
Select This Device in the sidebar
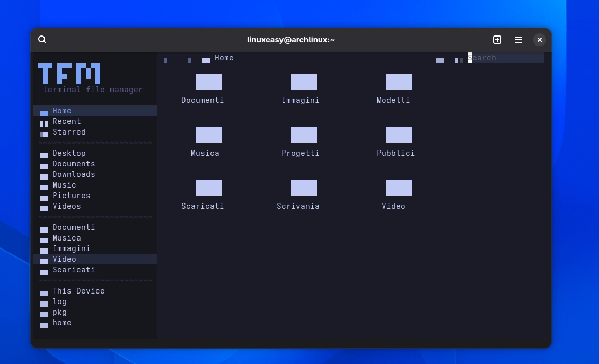pyautogui.click(x=95, y=291)
